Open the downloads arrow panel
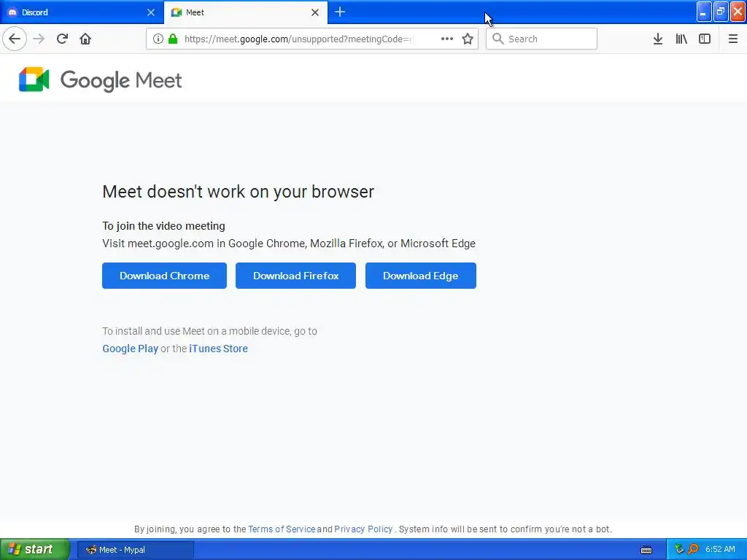The height and width of the screenshot is (560, 747). point(658,39)
